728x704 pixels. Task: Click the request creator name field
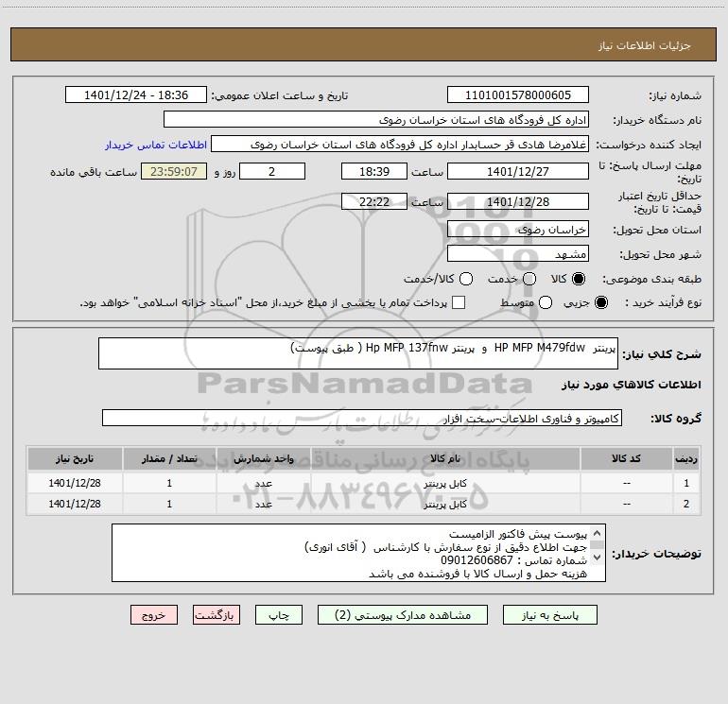pyautogui.click(x=400, y=145)
